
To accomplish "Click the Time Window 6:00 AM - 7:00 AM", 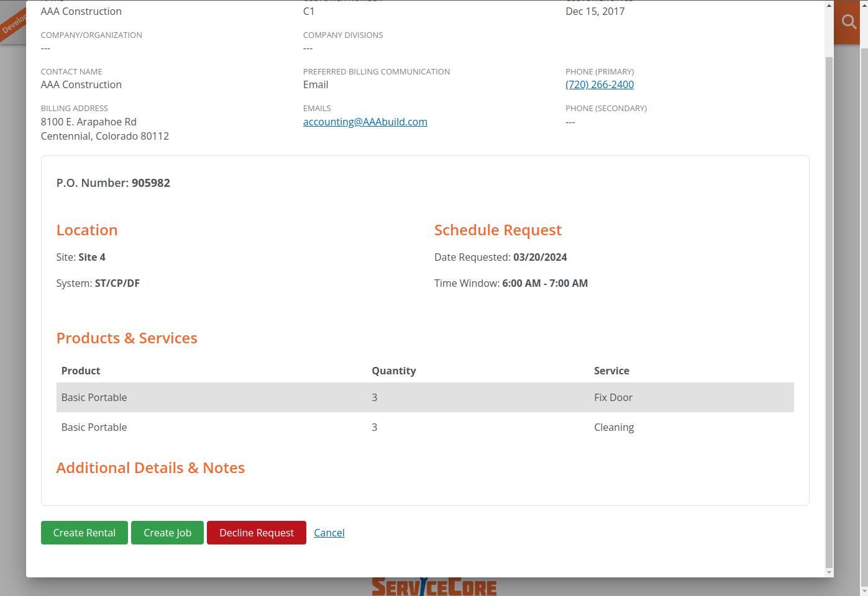I will 511,283.
